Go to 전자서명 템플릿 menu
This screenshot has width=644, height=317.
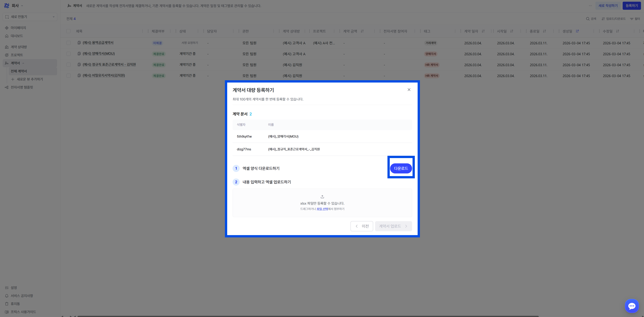coord(22,87)
